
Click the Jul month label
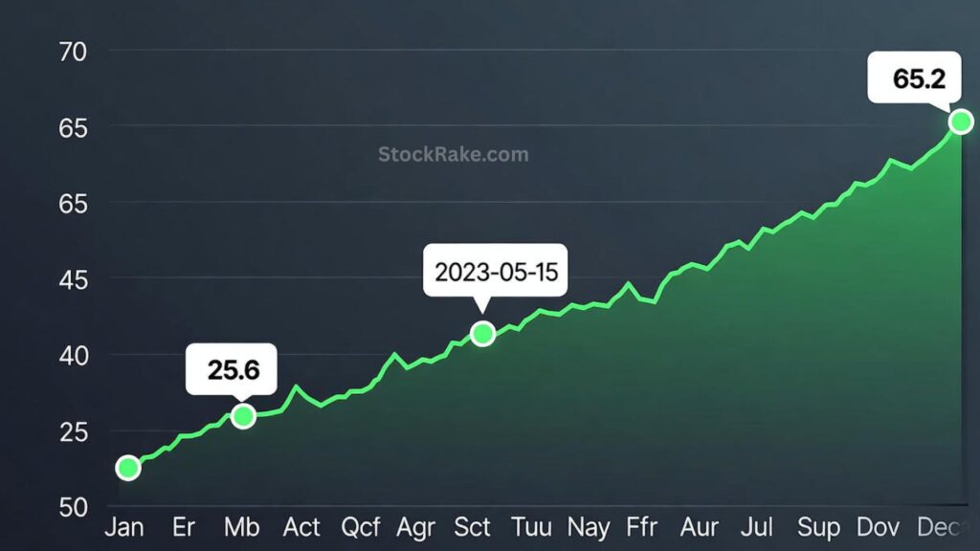click(757, 527)
